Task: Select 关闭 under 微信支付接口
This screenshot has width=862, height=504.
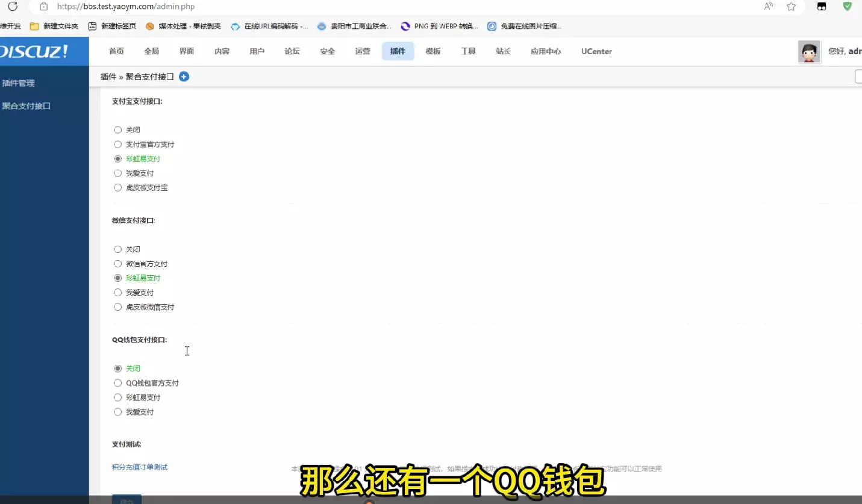Action: pos(118,249)
